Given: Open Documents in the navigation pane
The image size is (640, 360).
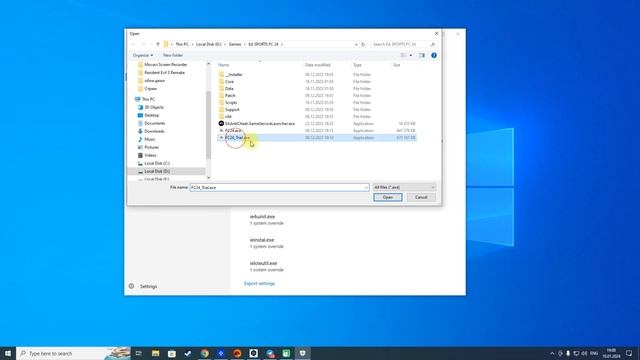Looking at the screenshot, I should click(154, 123).
